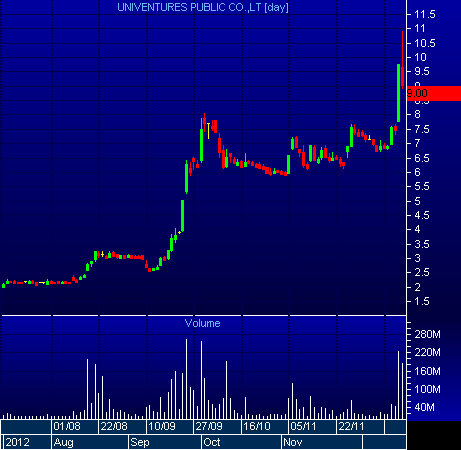Select the 10/09 date marker

click(162, 426)
